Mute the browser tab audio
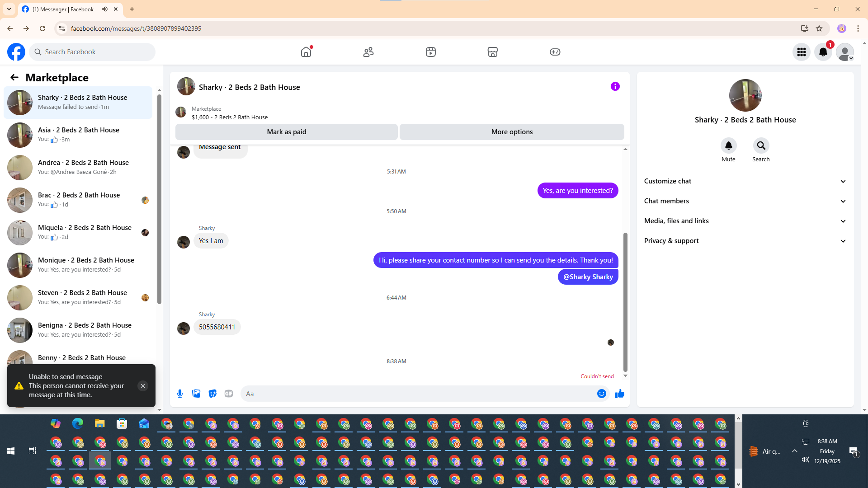The image size is (868, 488). coord(105,9)
